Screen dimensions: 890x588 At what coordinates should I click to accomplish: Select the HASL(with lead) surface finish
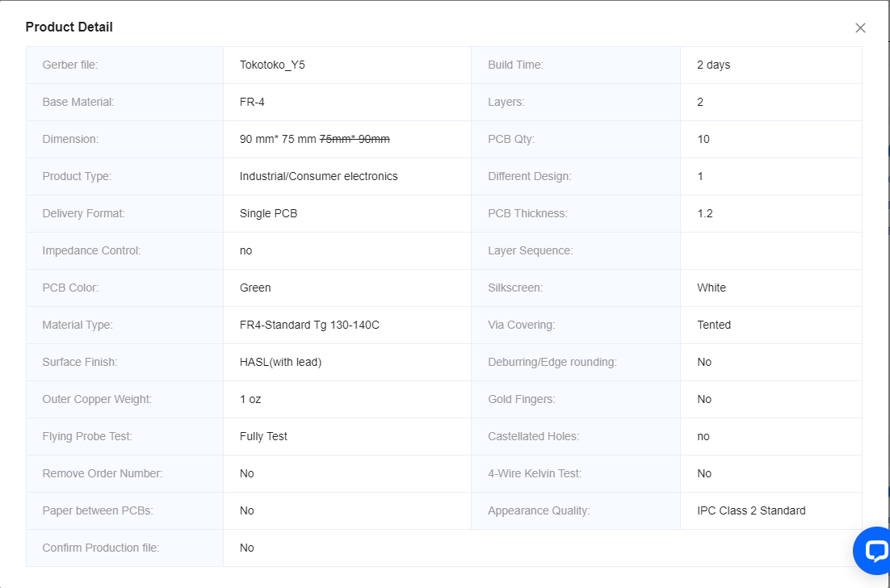[x=280, y=362]
